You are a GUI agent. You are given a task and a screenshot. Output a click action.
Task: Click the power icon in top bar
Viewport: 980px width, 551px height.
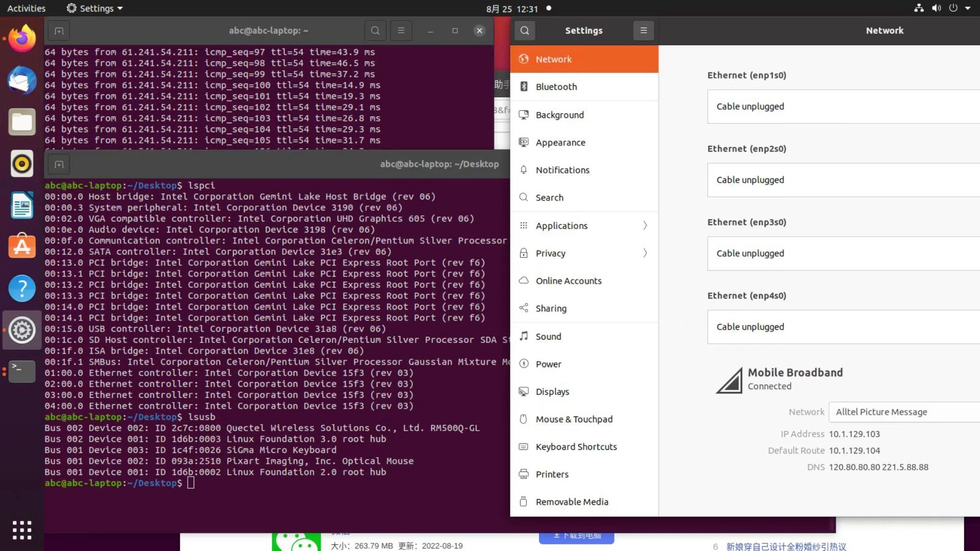(953, 8)
